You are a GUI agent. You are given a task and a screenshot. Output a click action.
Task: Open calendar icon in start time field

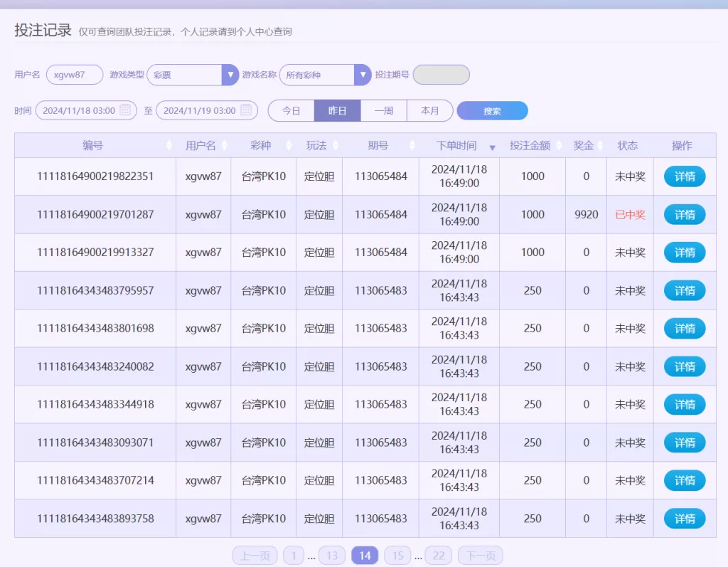pyautogui.click(x=125, y=110)
